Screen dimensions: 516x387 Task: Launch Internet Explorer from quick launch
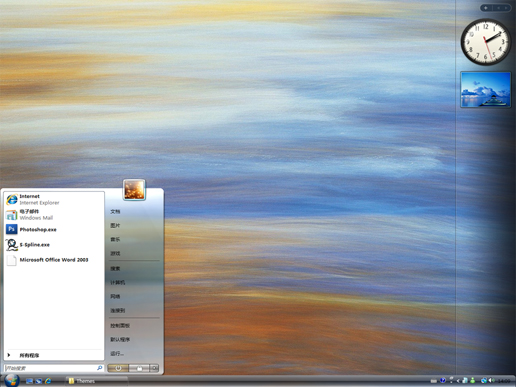pos(48,381)
